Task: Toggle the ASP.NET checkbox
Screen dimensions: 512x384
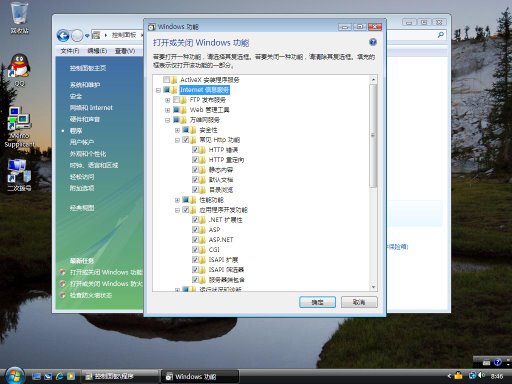Action: pyautogui.click(x=195, y=240)
